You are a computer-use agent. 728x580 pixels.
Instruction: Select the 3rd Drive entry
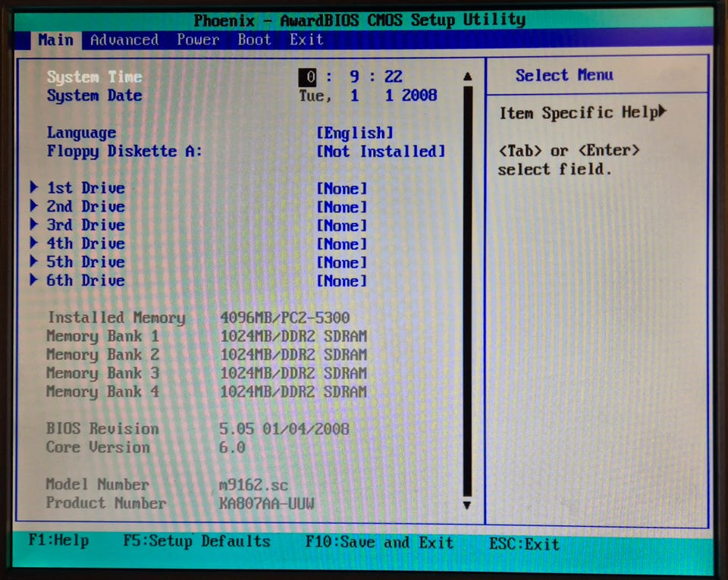86,225
